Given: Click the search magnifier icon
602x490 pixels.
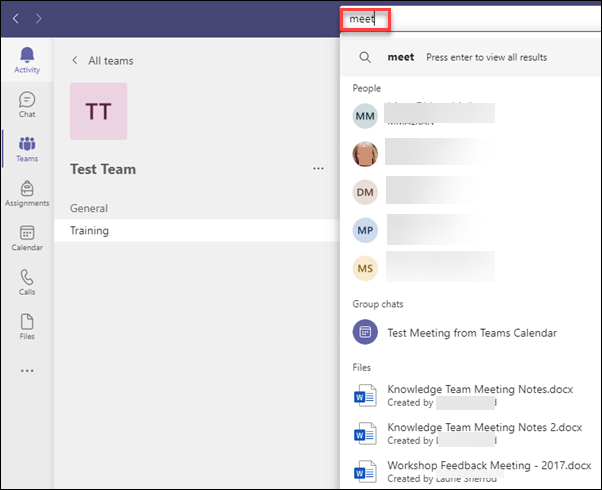Looking at the screenshot, I should (x=365, y=57).
